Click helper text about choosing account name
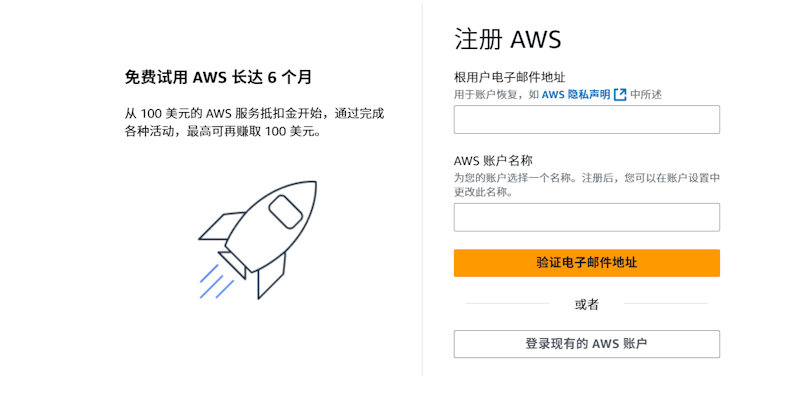Viewport: 800px width, 393px height. click(x=587, y=185)
